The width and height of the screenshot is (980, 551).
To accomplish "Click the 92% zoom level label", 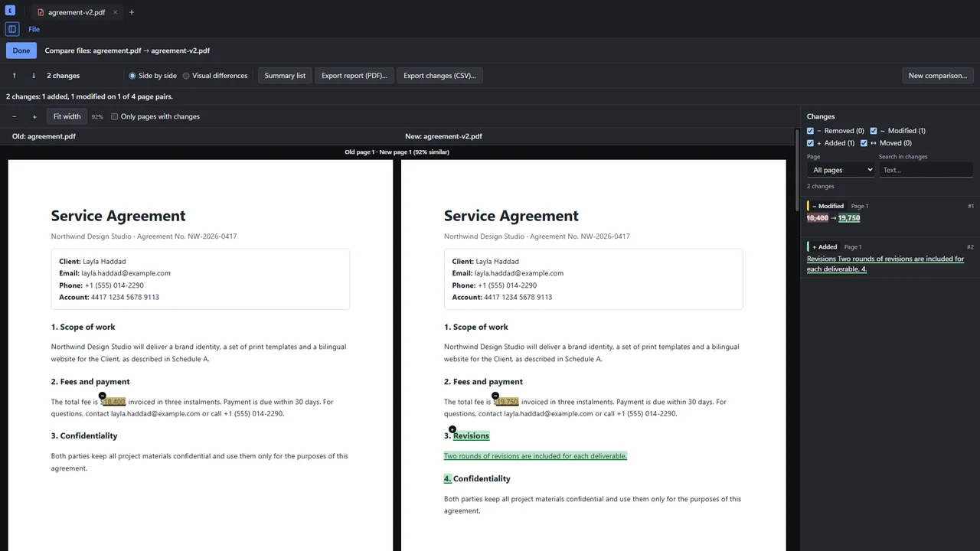I will 97,117.
